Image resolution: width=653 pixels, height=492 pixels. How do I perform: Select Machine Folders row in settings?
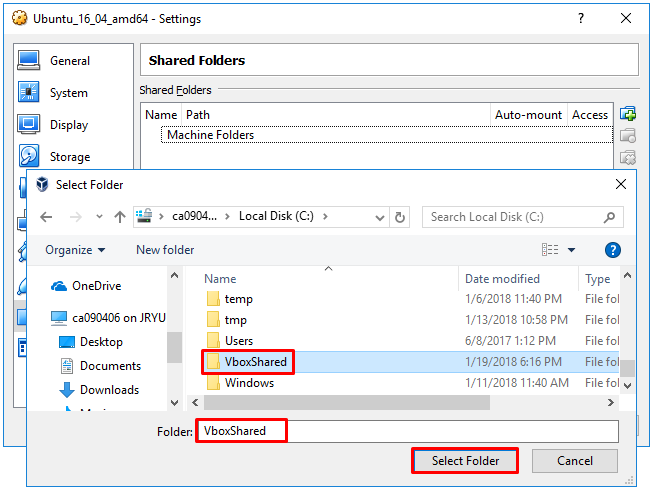click(386, 135)
